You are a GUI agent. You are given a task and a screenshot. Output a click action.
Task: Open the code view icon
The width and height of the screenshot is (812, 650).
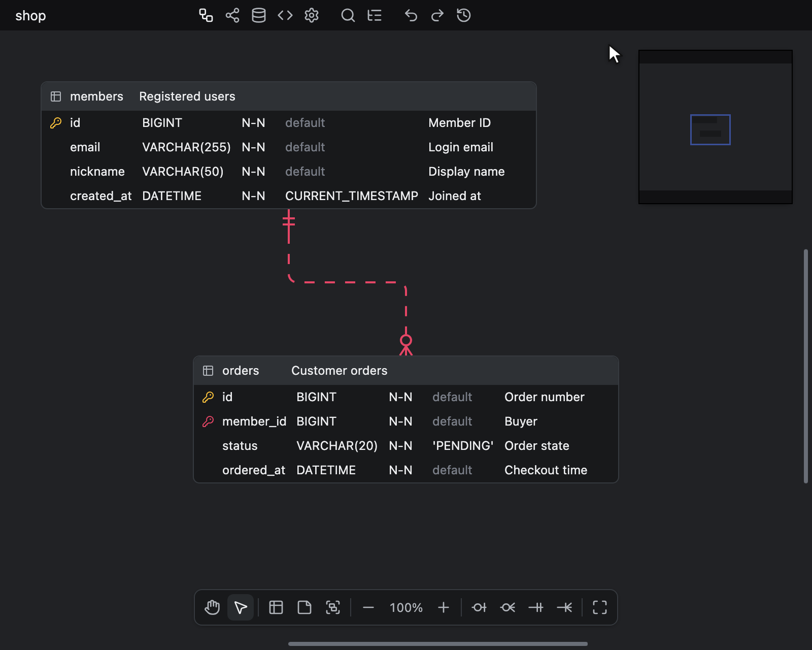(x=285, y=15)
